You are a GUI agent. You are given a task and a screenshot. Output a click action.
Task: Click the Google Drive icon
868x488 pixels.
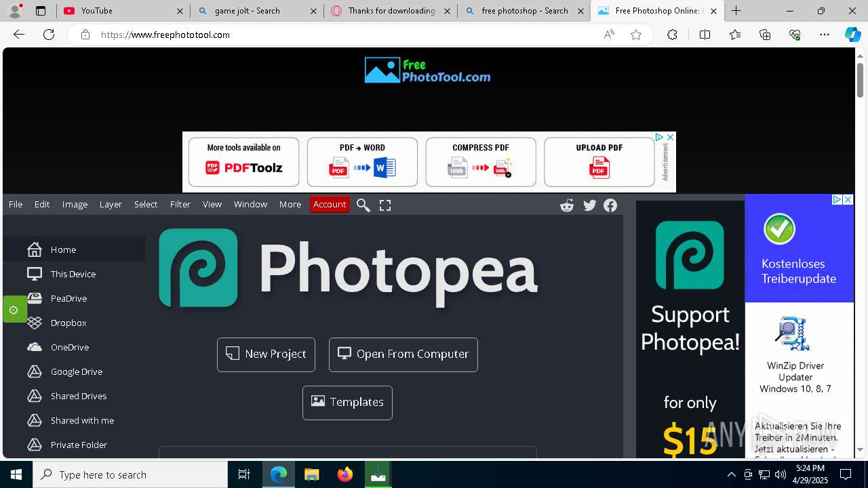pyautogui.click(x=35, y=371)
